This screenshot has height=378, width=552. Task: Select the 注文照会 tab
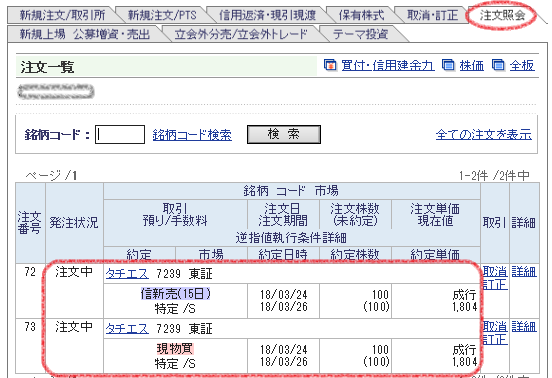[502, 15]
